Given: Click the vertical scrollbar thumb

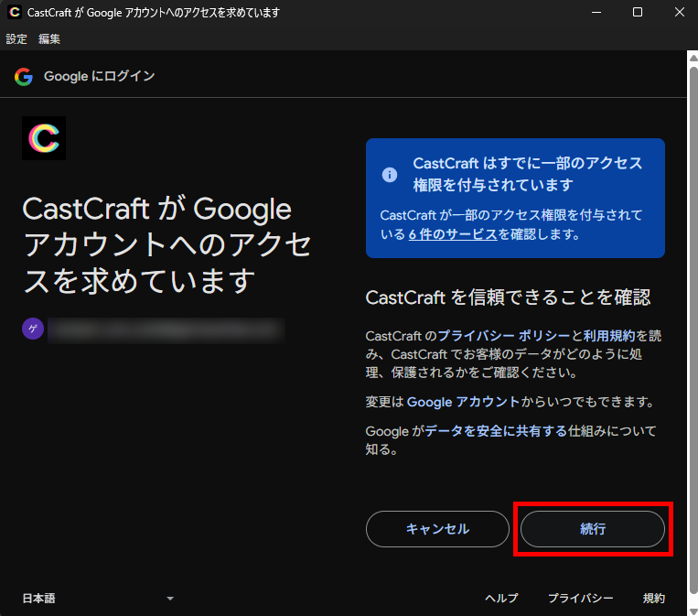Looking at the screenshot, I should click(693, 330).
